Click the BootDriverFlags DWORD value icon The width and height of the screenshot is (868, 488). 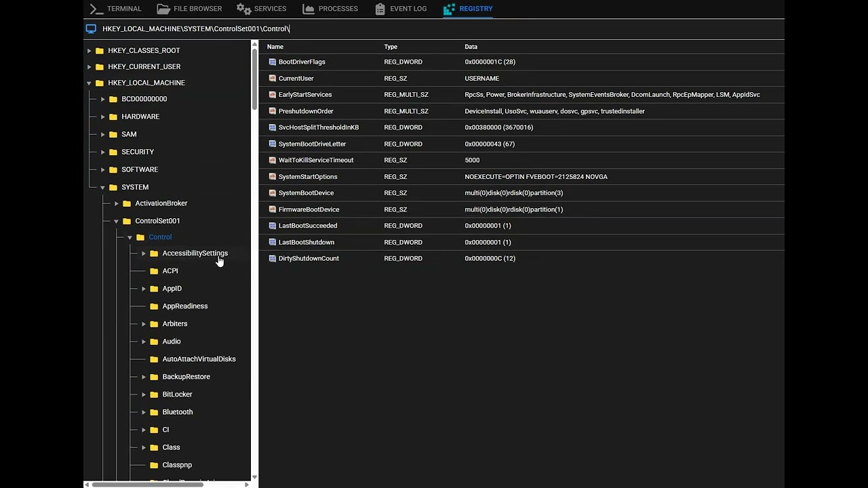coord(273,62)
